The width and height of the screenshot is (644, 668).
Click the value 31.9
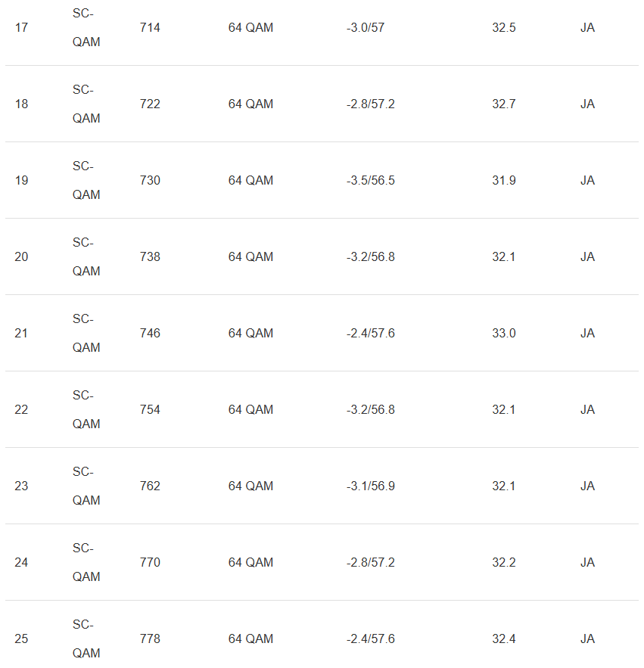[x=504, y=181]
